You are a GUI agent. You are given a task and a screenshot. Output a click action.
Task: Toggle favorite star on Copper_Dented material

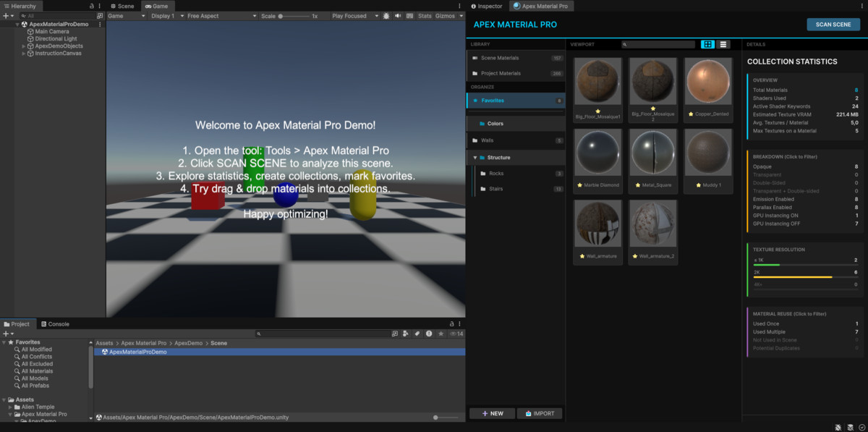pyautogui.click(x=691, y=114)
